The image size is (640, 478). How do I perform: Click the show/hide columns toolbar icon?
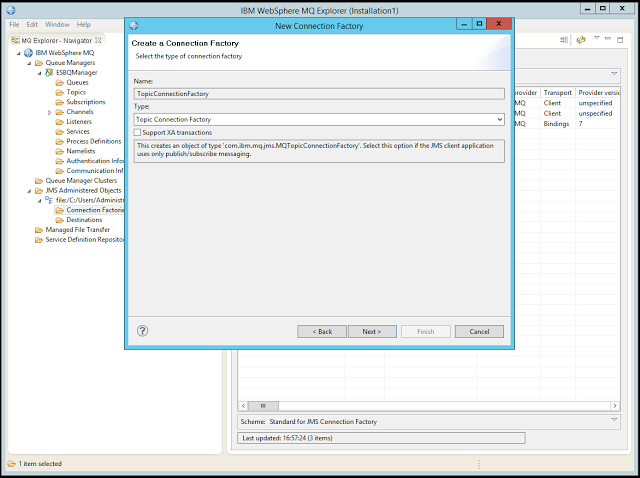point(564,40)
